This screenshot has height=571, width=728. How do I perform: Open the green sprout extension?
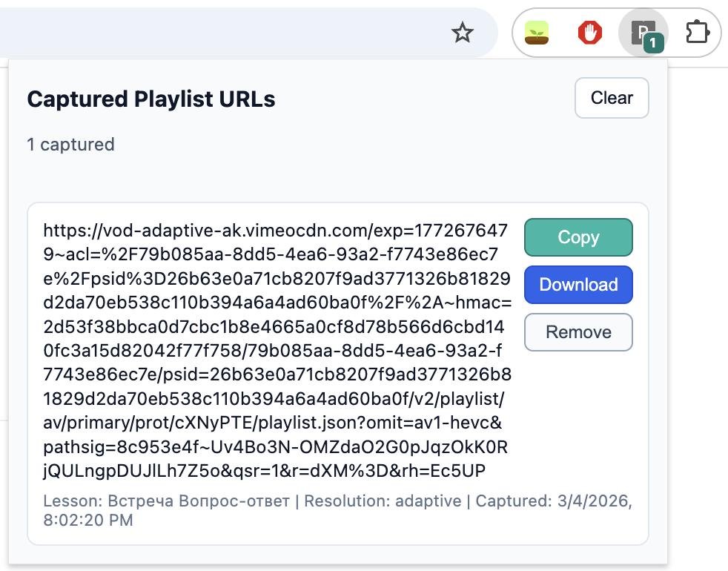coord(537,33)
